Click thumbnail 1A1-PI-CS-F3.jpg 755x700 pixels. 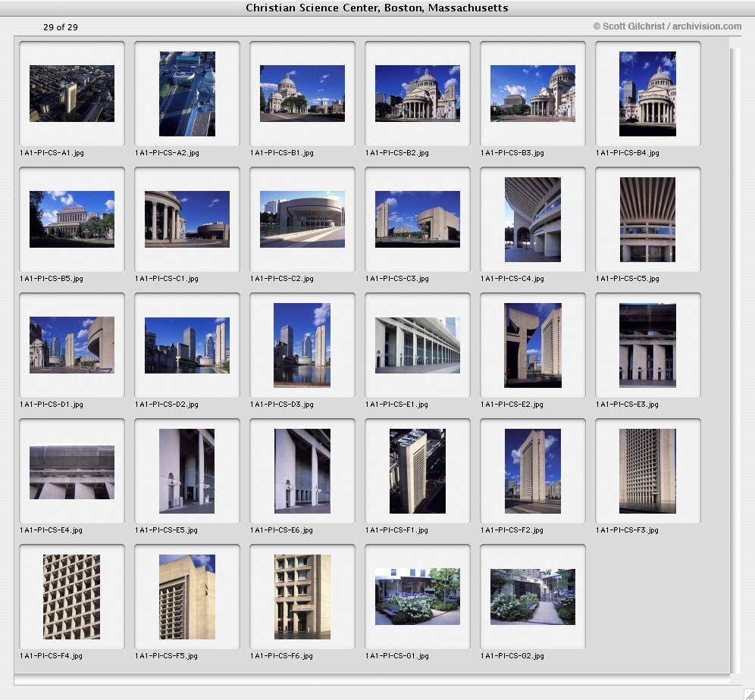click(647, 471)
